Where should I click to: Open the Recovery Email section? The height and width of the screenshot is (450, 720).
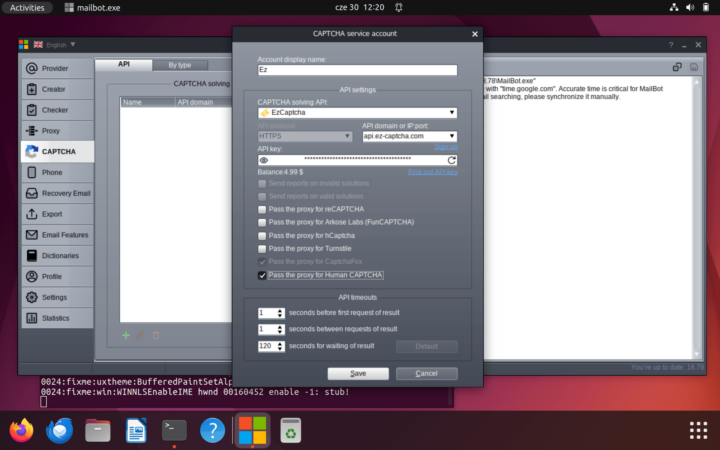(x=57, y=193)
